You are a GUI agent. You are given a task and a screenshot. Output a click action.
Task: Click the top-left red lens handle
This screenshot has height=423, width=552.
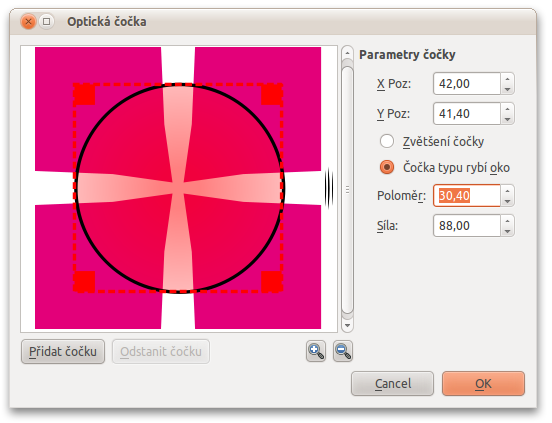click(84, 94)
